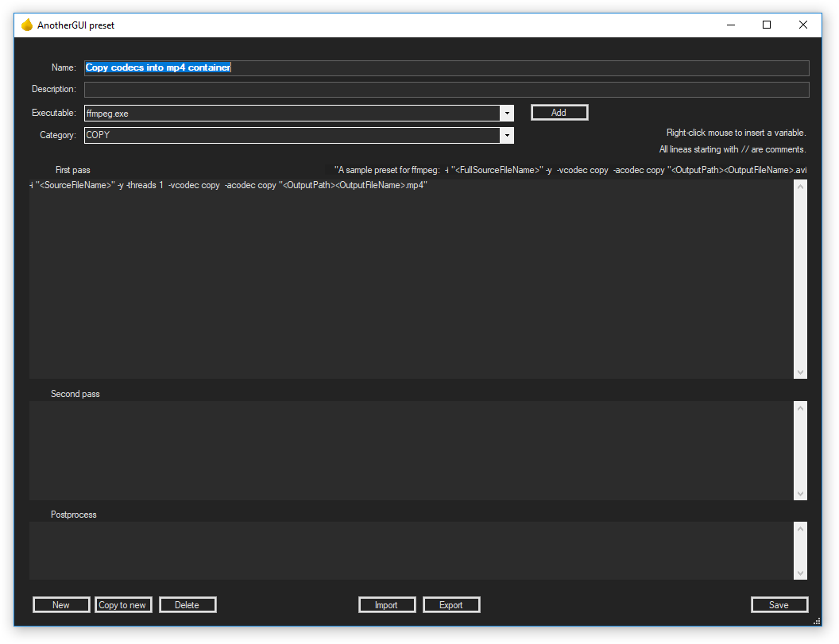Click the Postprocess label
The height and width of the screenshot is (644, 839).
(74, 515)
